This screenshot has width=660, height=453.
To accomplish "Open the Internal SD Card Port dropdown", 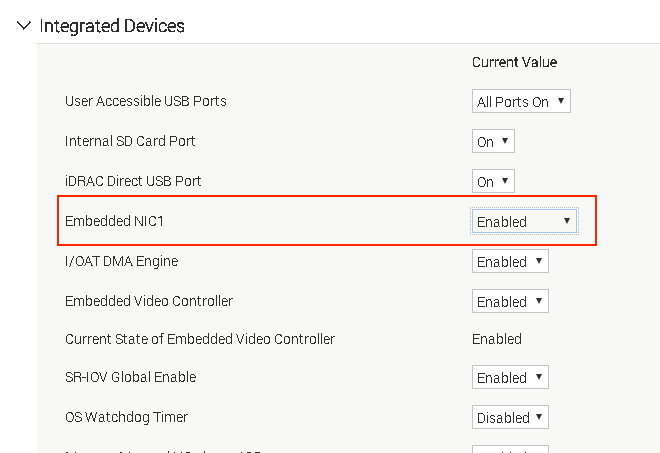I will (x=493, y=142).
